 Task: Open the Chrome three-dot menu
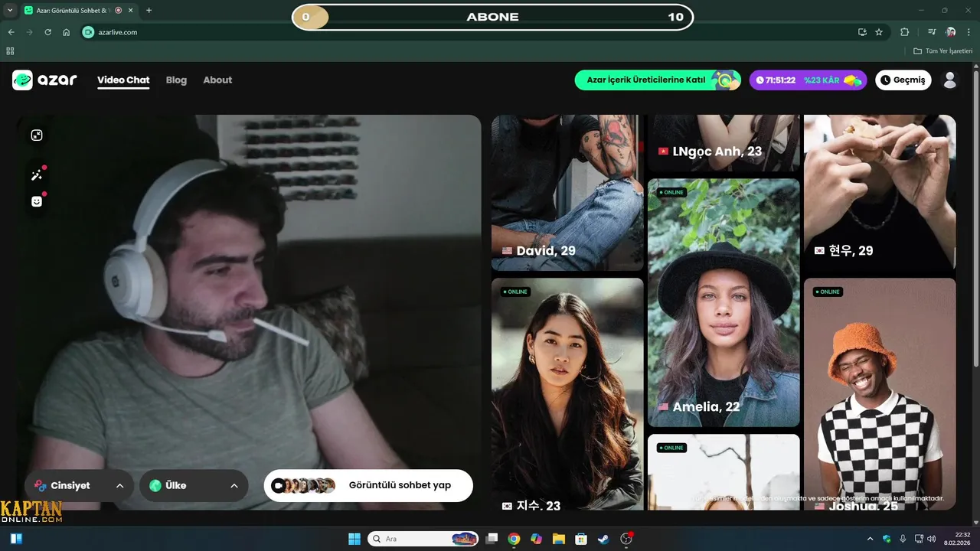tap(969, 32)
